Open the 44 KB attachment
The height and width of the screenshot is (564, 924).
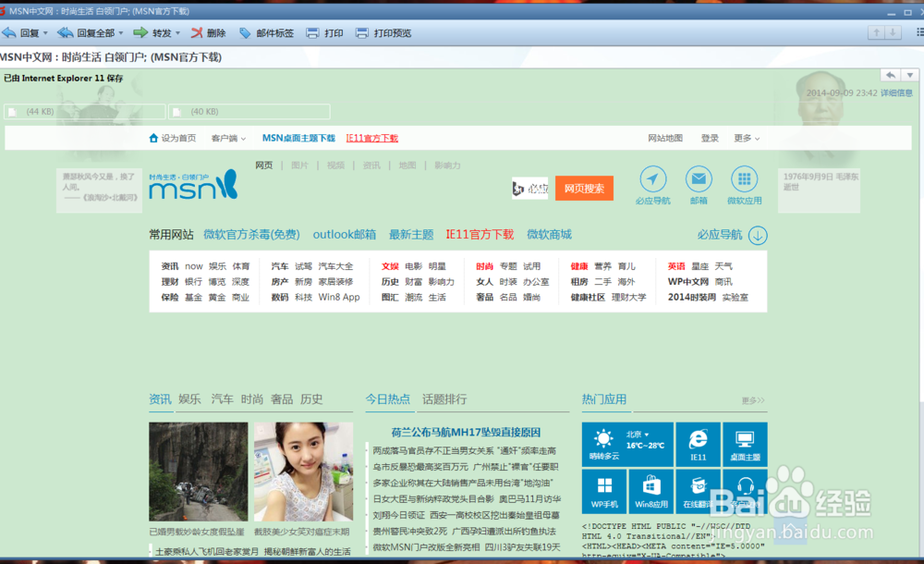click(85, 112)
